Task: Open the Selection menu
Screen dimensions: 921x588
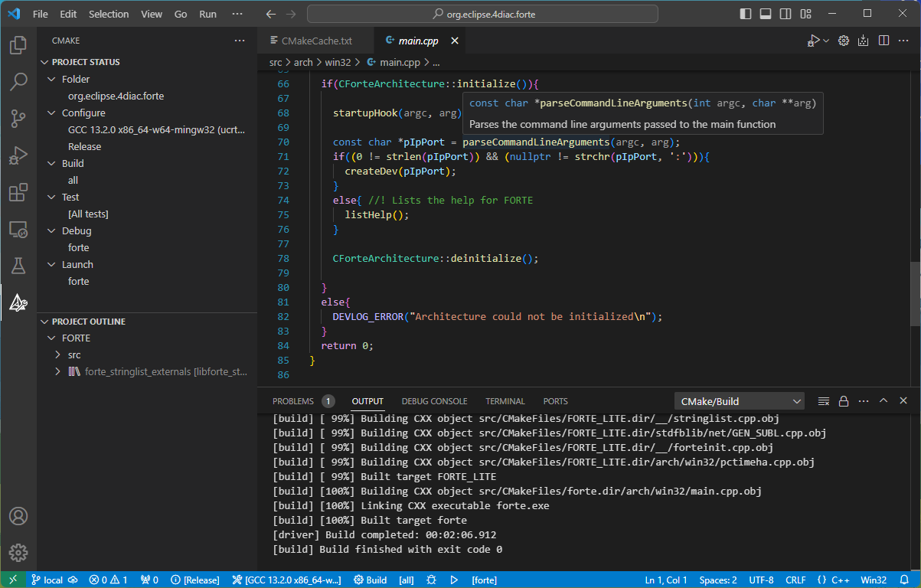Action: (x=109, y=13)
